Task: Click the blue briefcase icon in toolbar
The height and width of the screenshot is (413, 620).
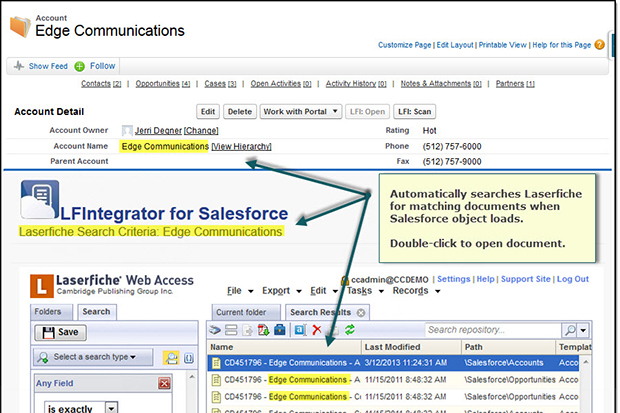Action: 280,329
